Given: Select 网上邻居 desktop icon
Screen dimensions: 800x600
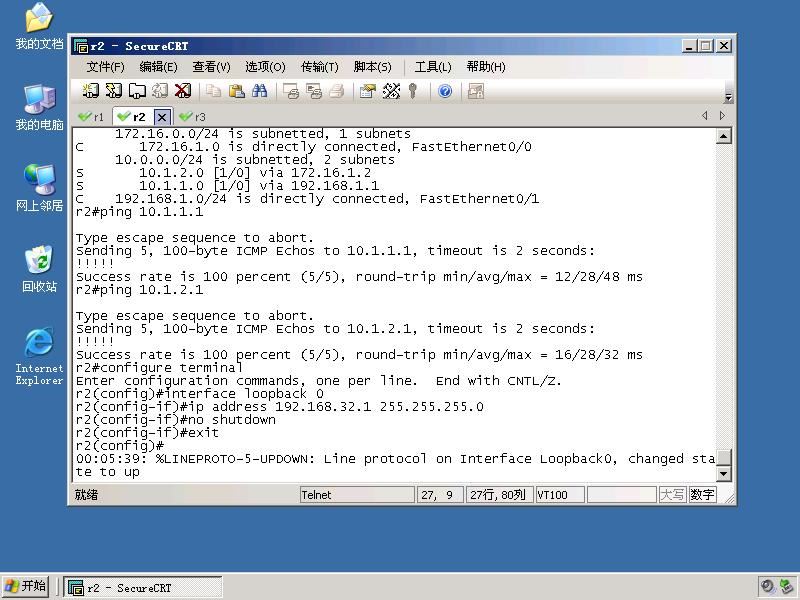Looking at the screenshot, I should click(x=39, y=188).
